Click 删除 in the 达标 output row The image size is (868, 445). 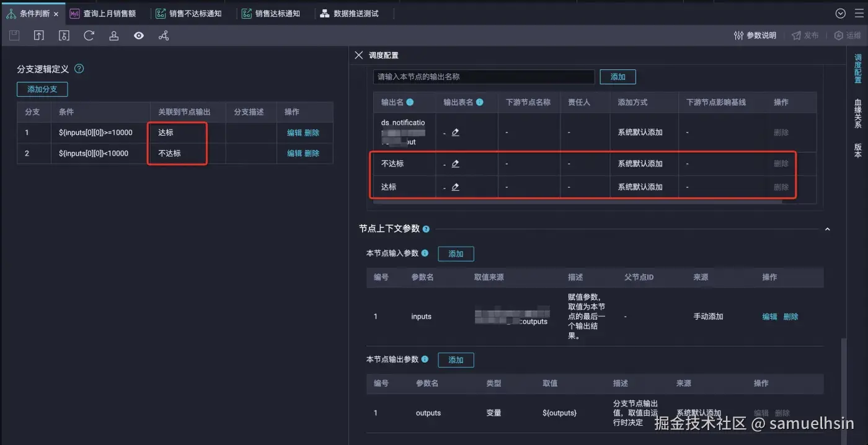point(781,187)
